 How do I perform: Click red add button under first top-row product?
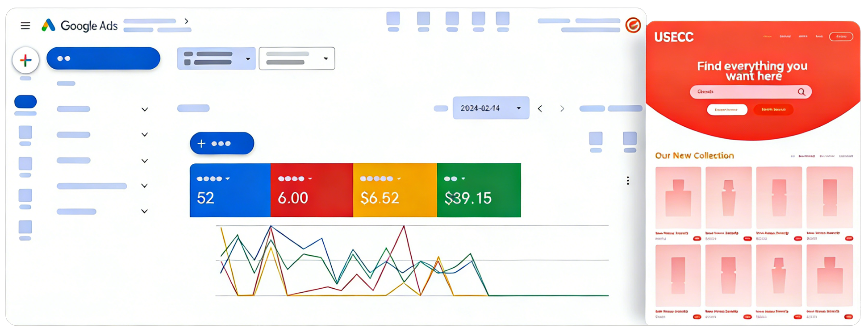[697, 239]
